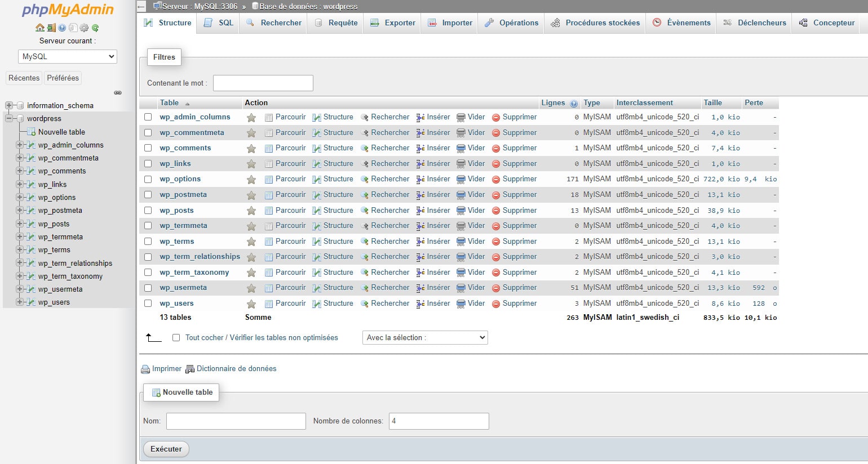
Task: Select the wp_options table checkbox
Action: pyautogui.click(x=148, y=179)
